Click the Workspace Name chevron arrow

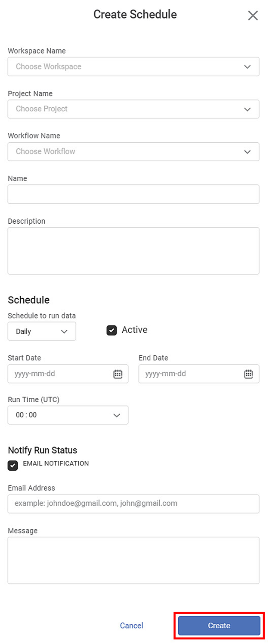point(247,67)
